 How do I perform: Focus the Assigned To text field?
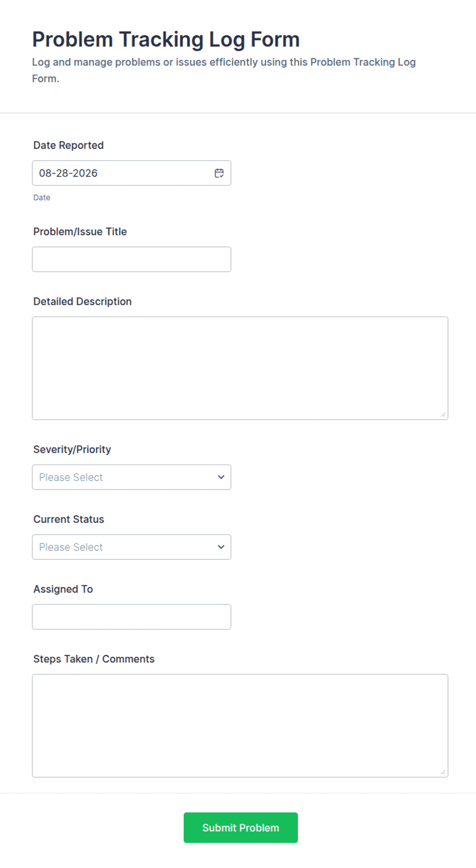coord(132,617)
